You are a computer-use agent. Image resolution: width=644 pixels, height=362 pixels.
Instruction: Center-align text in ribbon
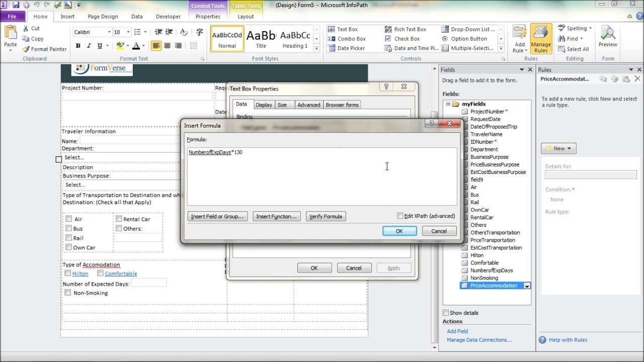point(167,46)
